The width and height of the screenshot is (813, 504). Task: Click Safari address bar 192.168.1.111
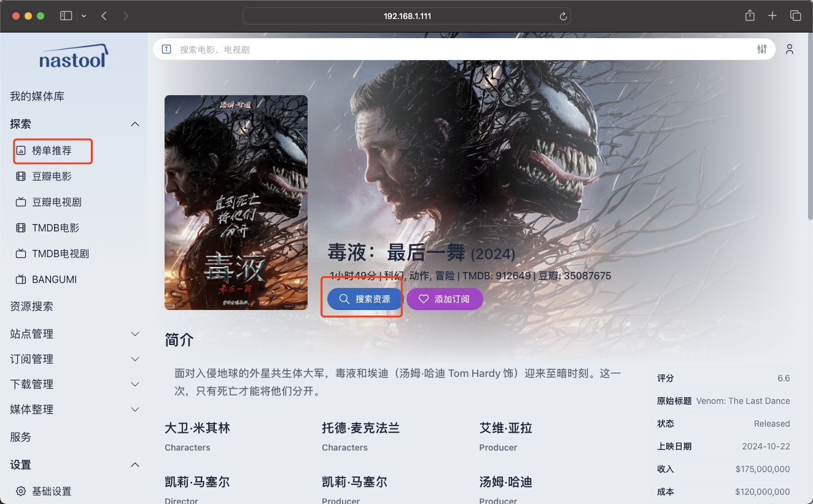407,16
